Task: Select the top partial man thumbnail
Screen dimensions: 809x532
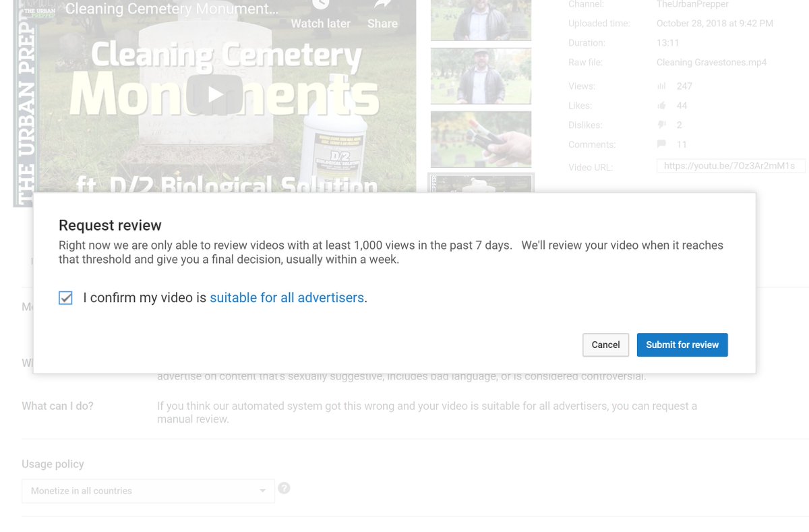Action: click(x=481, y=20)
